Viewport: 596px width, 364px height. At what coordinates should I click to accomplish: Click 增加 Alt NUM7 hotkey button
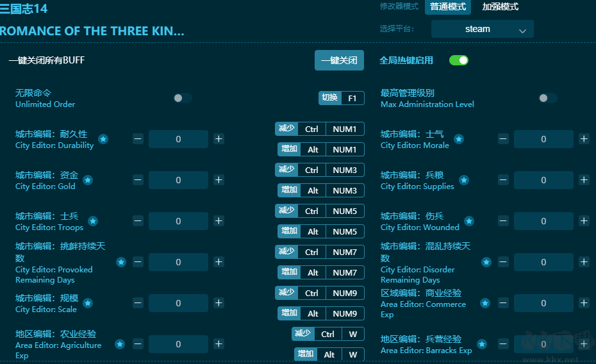point(321,272)
